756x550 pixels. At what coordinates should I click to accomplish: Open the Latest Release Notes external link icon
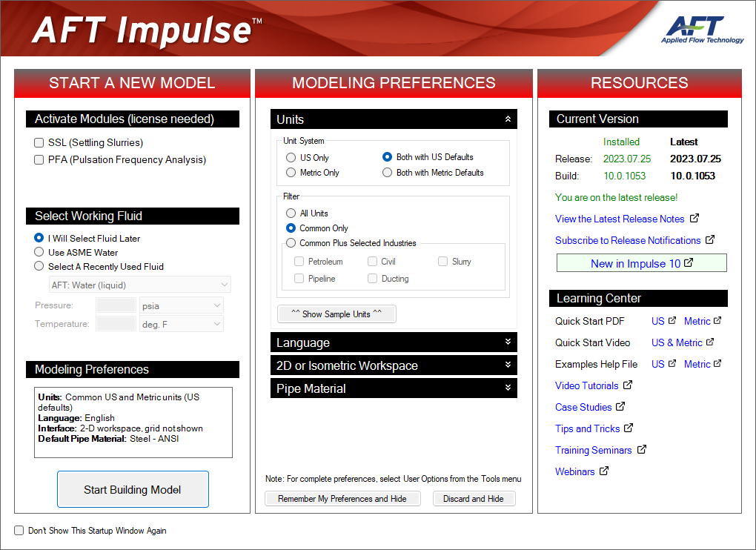pos(693,219)
